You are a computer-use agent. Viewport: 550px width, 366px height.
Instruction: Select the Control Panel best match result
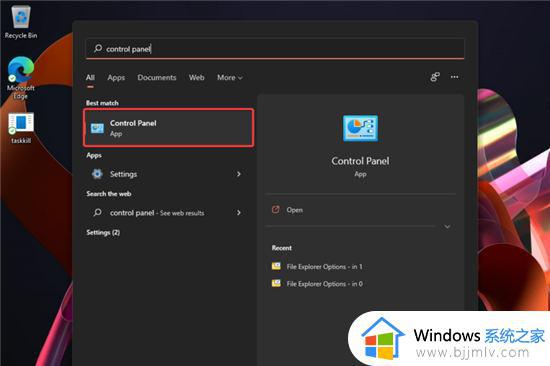tap(169, 128)
